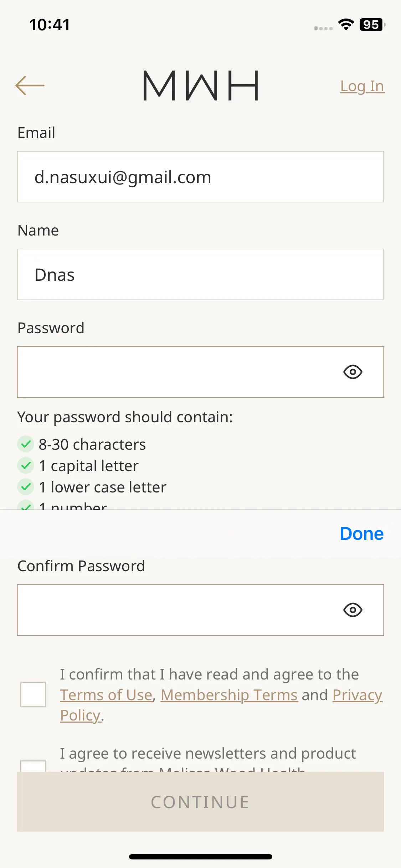This screenshot has height=868, width=401.
Task: Reveal Confirm Password using its eye icon
Action: coord(353,610)
